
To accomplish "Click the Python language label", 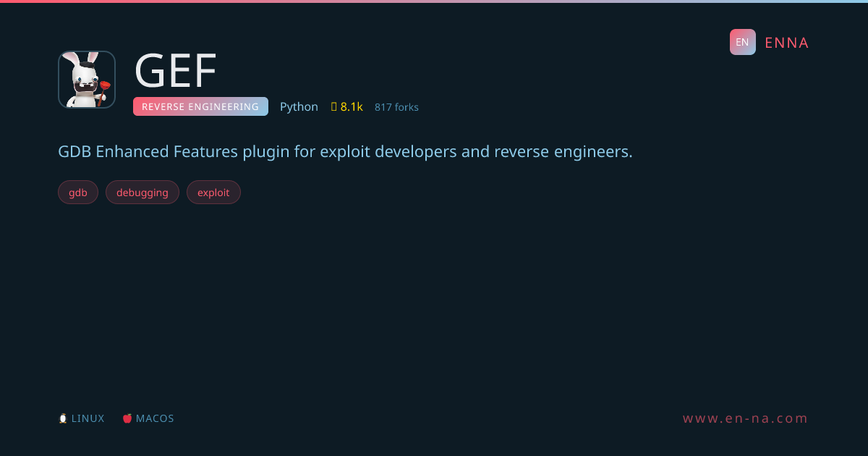I will coord(299,106).
